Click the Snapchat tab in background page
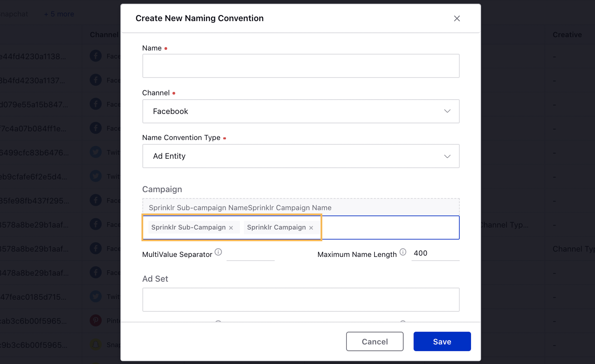The height and width of the screenshot is (364, 595). click(14, 14)
